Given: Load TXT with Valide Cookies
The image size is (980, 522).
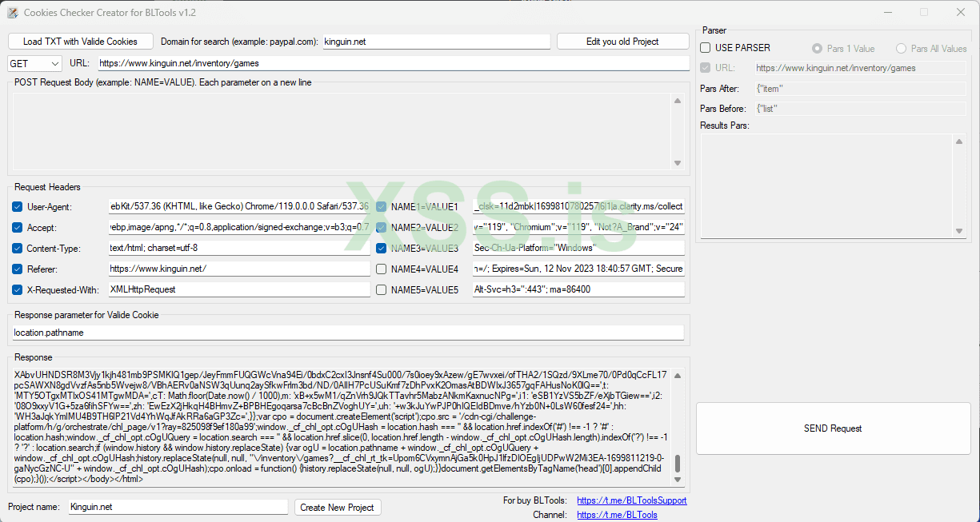Looking at the screenshot, I should pos(80,42).
